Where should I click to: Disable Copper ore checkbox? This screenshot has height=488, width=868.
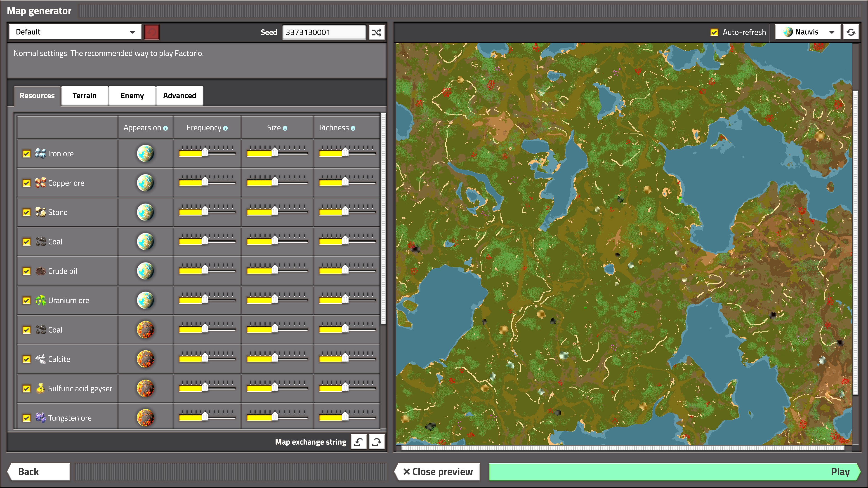tap(26, 183)
